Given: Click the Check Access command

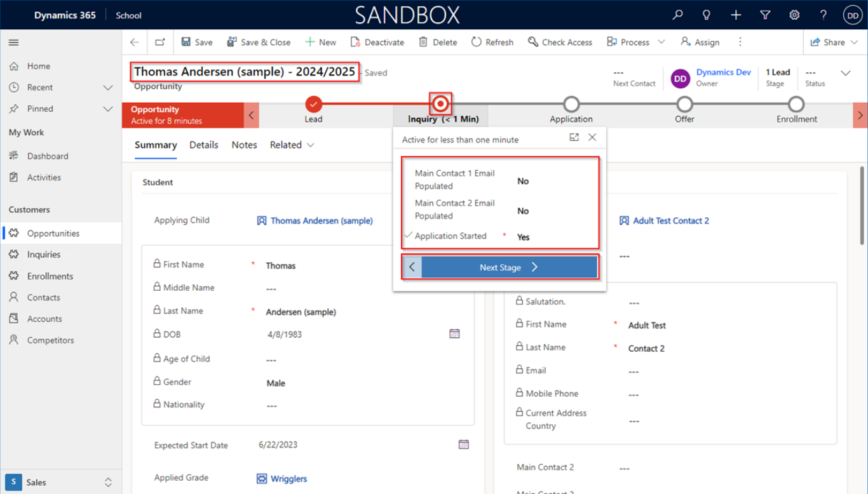Looking at the screenshot, I should pos(559,42).
